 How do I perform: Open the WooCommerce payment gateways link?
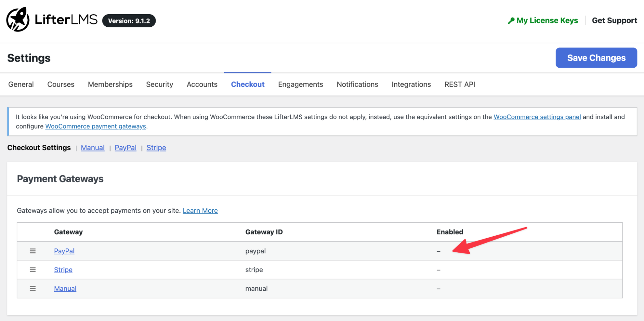coord(96,126)
